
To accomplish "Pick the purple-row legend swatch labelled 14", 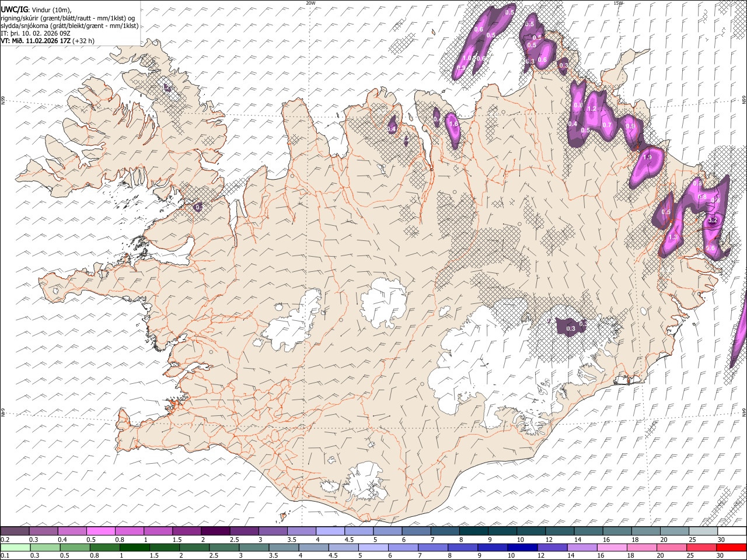I will [588, 531].
